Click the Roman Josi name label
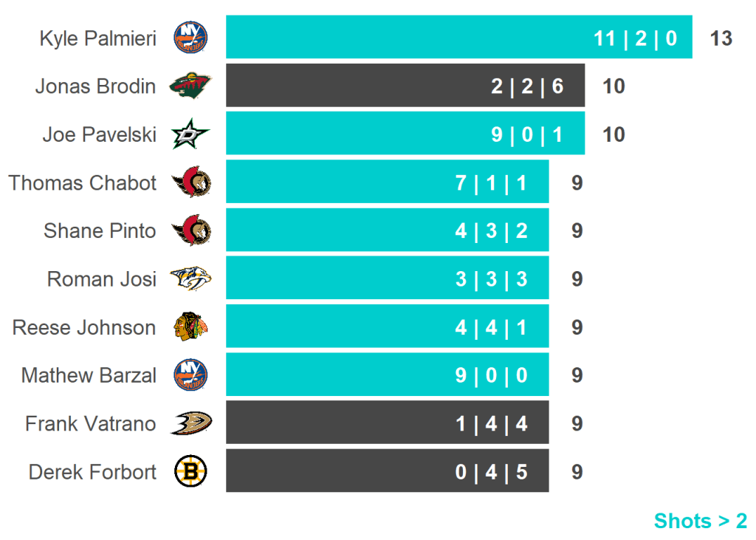 [x=102, y=278]
